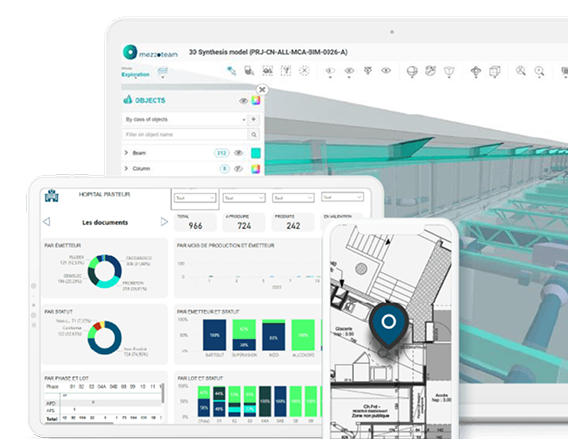Screen dimensions: 568x439
Task: Open the By class of objects dropdown
Action: click(x=185, y=119)
